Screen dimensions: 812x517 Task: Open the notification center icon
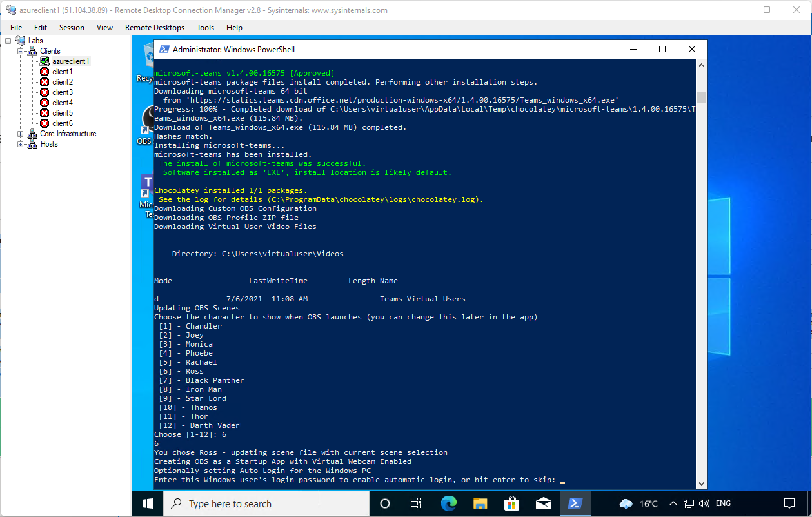[x=789, y=503]
